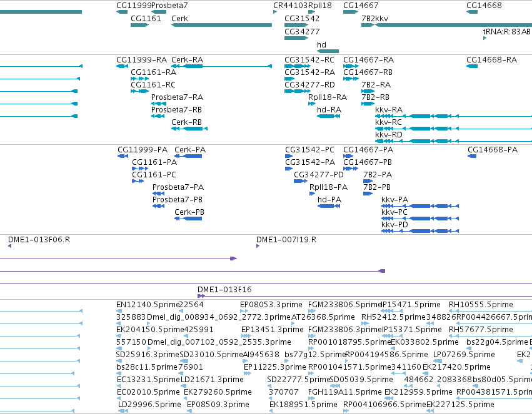Open the Prosbeta7 gene label
The image size is (532, 414).
[169, 6]
